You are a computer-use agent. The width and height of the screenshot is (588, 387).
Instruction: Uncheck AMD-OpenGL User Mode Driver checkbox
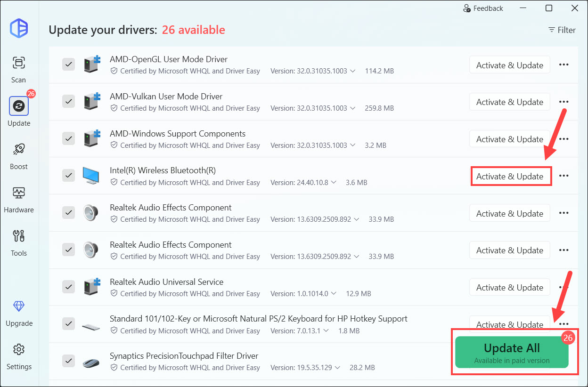coord(69,64)
